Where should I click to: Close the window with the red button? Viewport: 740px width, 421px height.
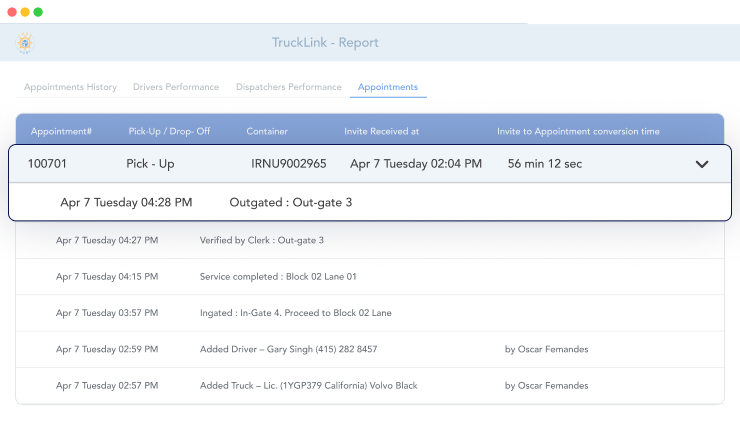11,12
